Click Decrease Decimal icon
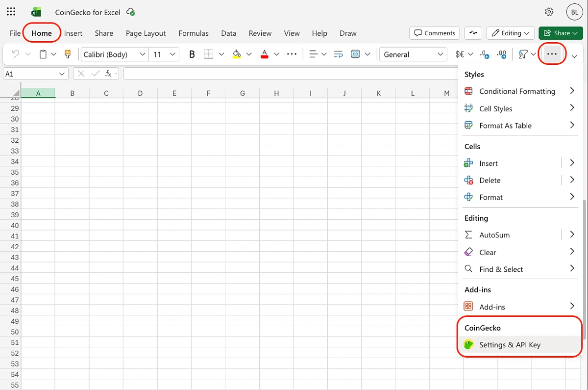 pos(502,54)
